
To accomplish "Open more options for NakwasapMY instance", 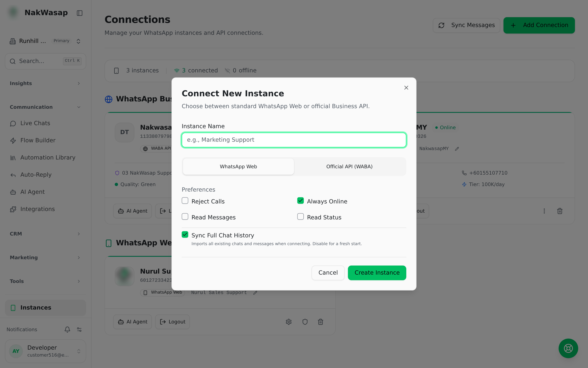I will [x=544, y=211].
